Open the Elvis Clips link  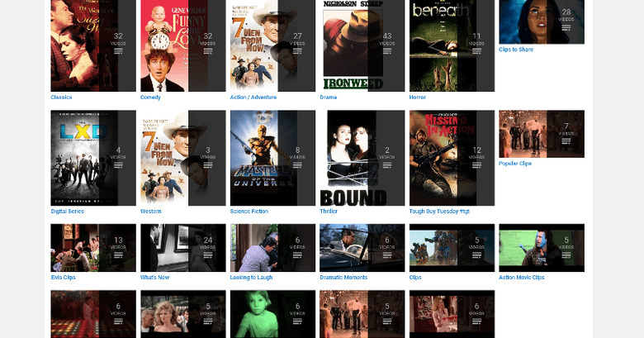coord(64,278)
